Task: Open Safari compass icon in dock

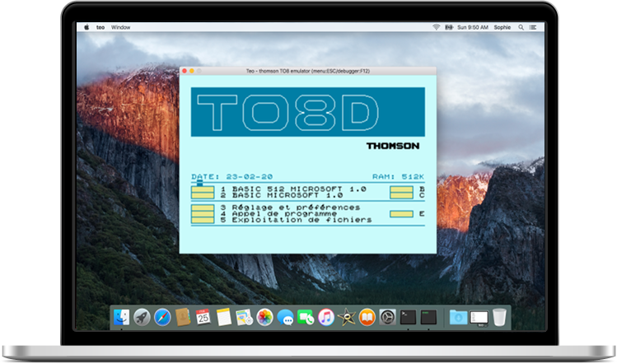Action: pos(162,317)
